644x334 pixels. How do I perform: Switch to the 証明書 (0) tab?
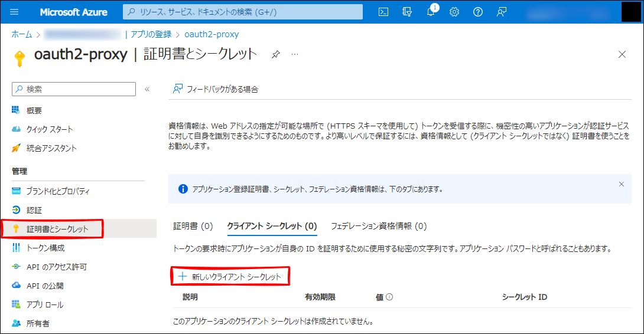pos(193,226)
